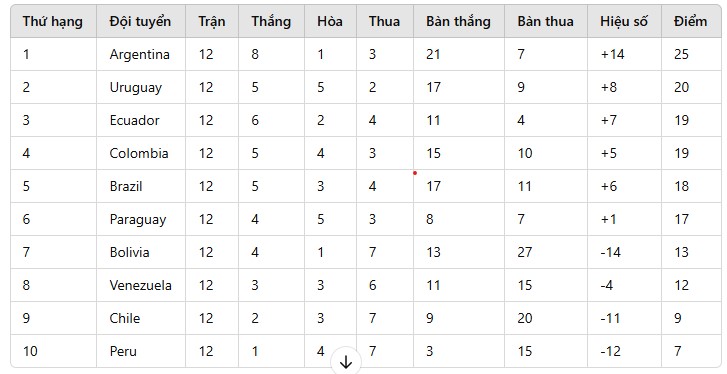Click Bolivia's 27 goals conceded cell

[546, 252]
